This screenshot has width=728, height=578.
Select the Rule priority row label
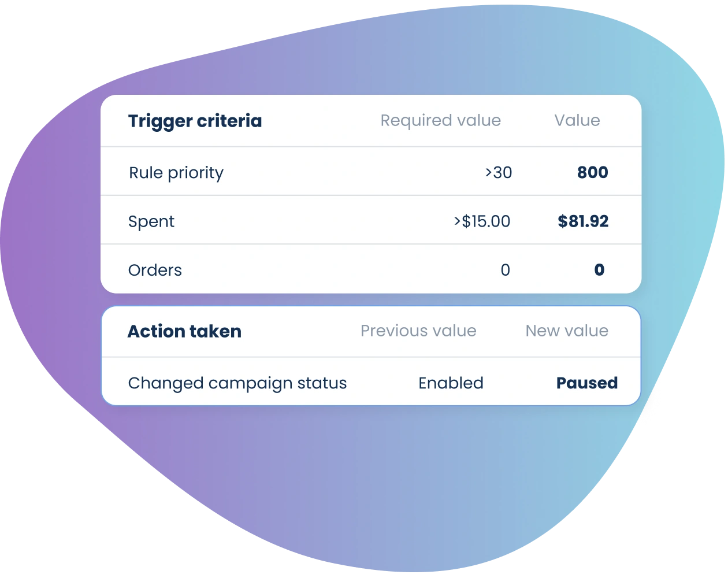point(176,173)
